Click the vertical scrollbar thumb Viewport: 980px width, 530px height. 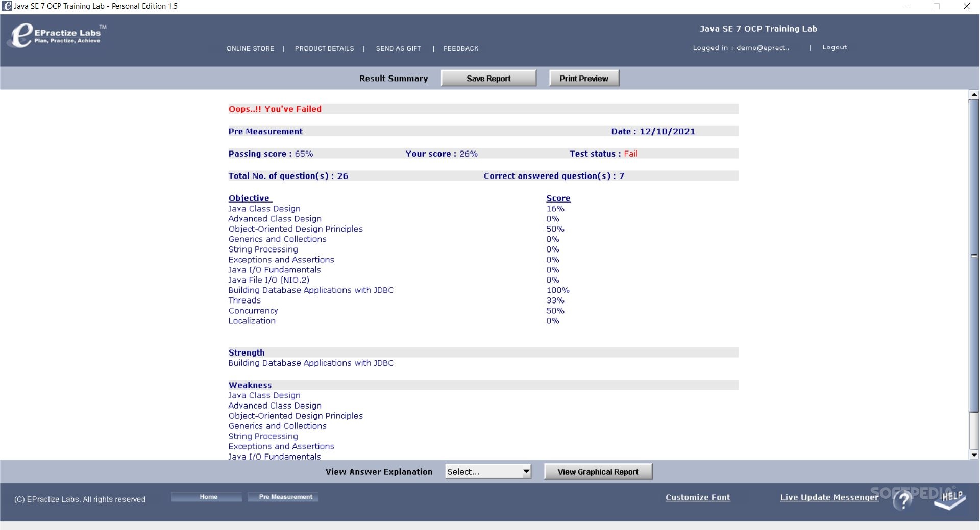click(x=974, y=255)
